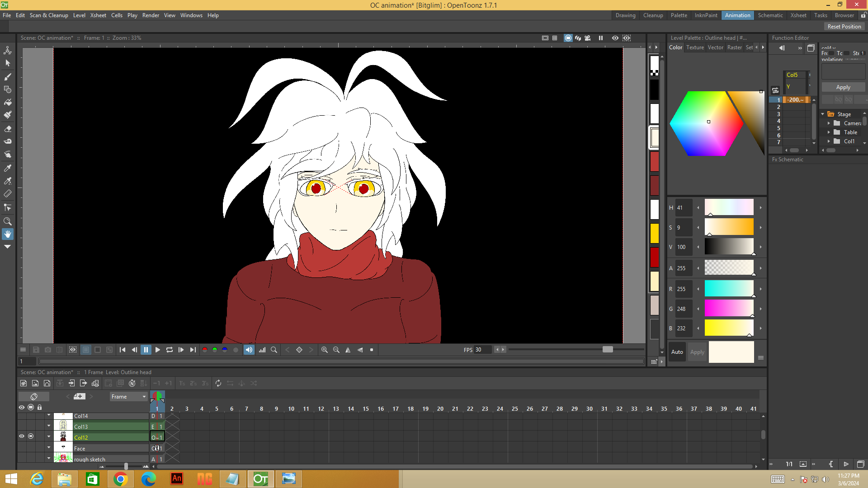Expand the Stage tree item

823,114
